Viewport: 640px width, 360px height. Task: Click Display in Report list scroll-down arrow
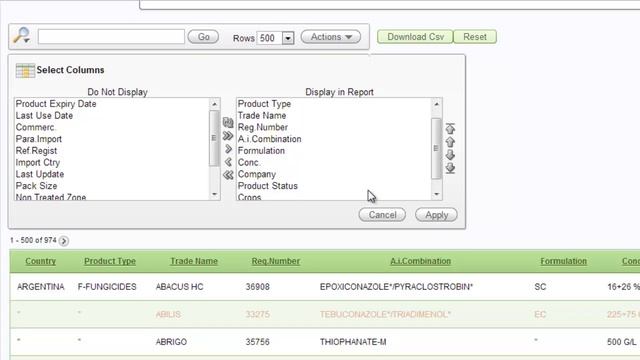pyautogui.click(x=436, y=194)
